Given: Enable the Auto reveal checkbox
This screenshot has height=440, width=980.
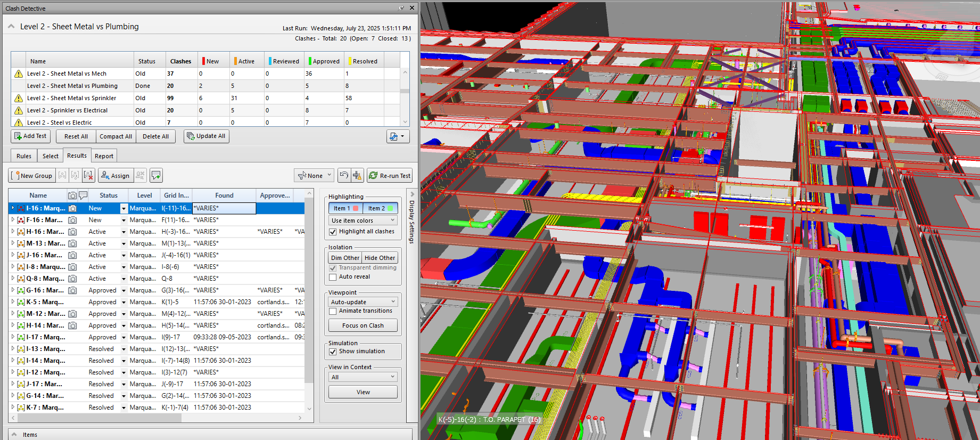Looking at the screenshot, I should tap(333, 277).
